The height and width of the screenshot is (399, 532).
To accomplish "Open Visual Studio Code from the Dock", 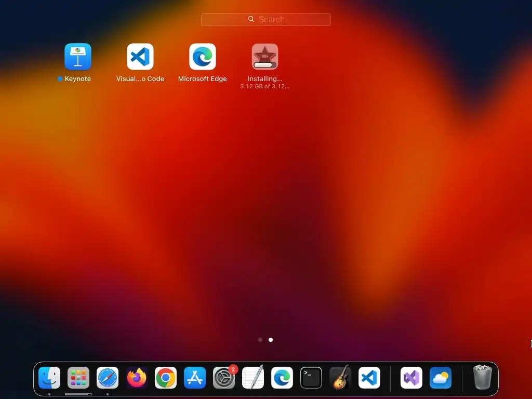I will pos(369,378).
